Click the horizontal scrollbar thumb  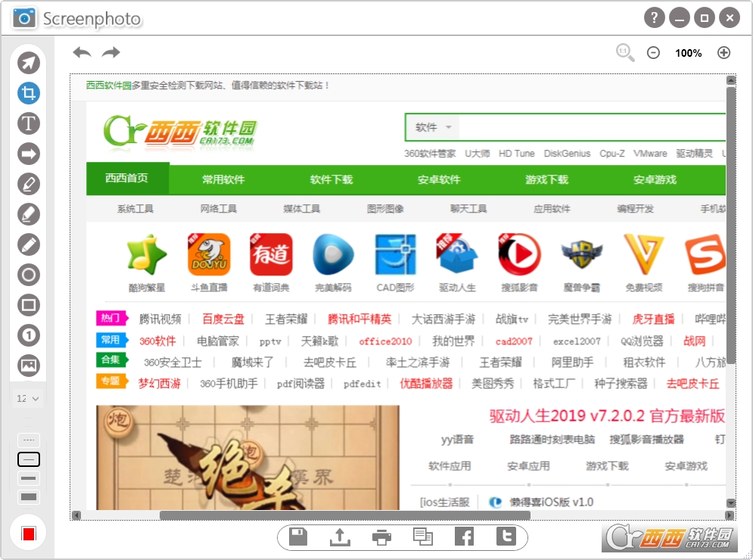point(345,515)
